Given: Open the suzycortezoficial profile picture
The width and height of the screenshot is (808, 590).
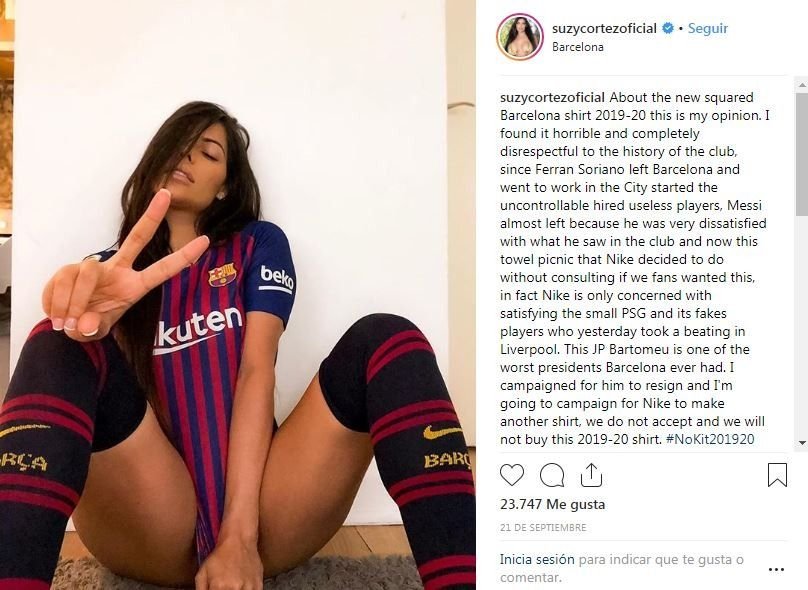Looking at the screenshot, I should 519,37.
